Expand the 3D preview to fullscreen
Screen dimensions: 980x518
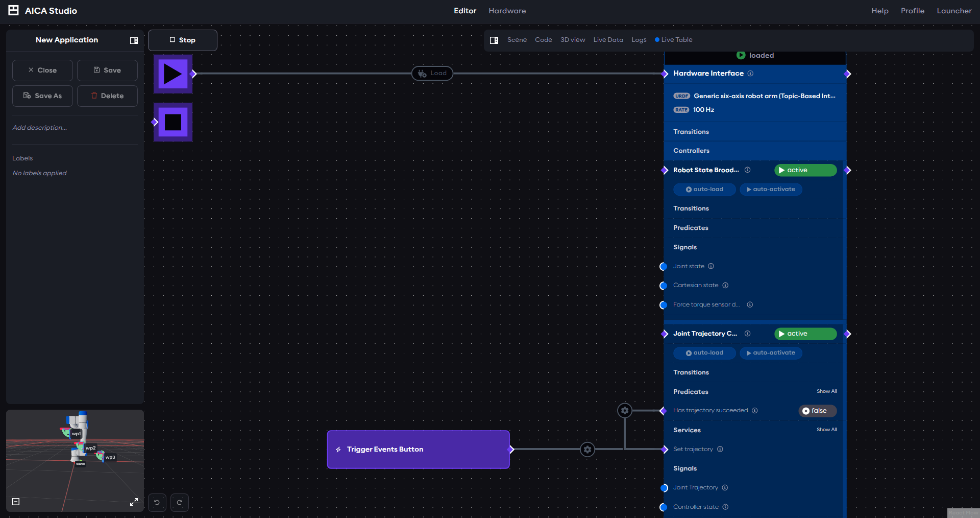(134, 502)
